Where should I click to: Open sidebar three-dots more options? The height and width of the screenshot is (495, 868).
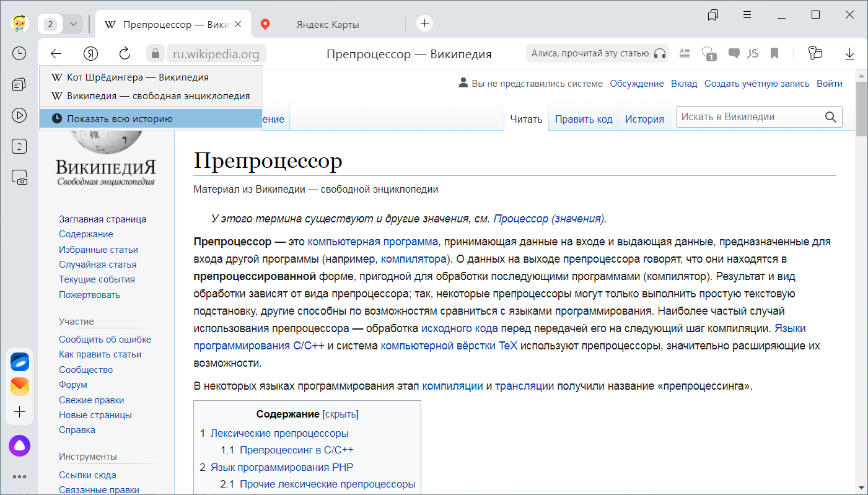(x=19, y=476)
